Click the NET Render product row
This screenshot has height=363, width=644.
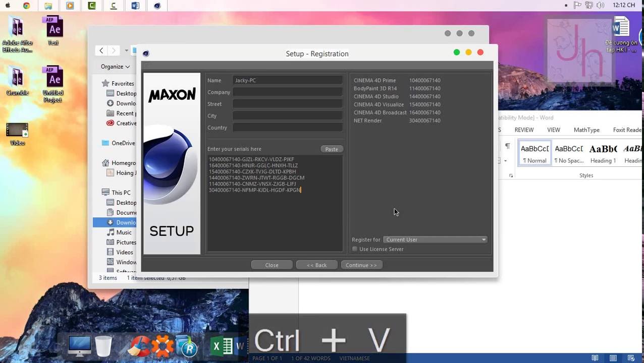pyautogui.click(x=397, y=120)
